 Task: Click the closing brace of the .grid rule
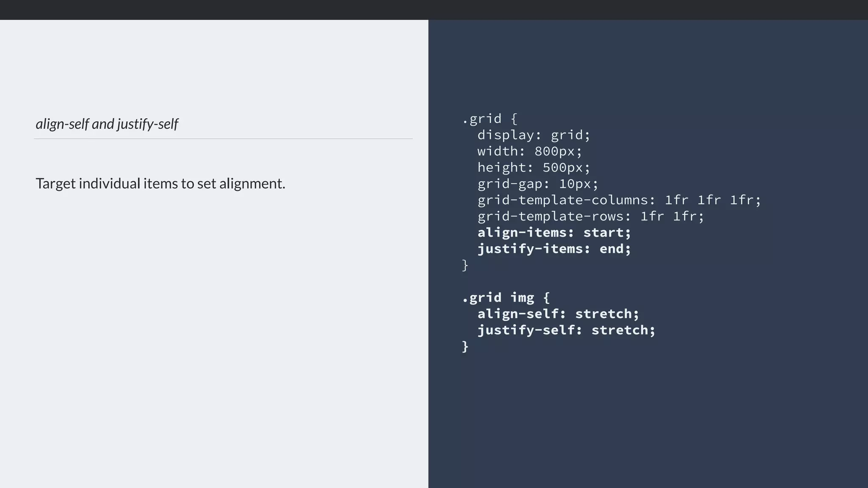[465, 265]
